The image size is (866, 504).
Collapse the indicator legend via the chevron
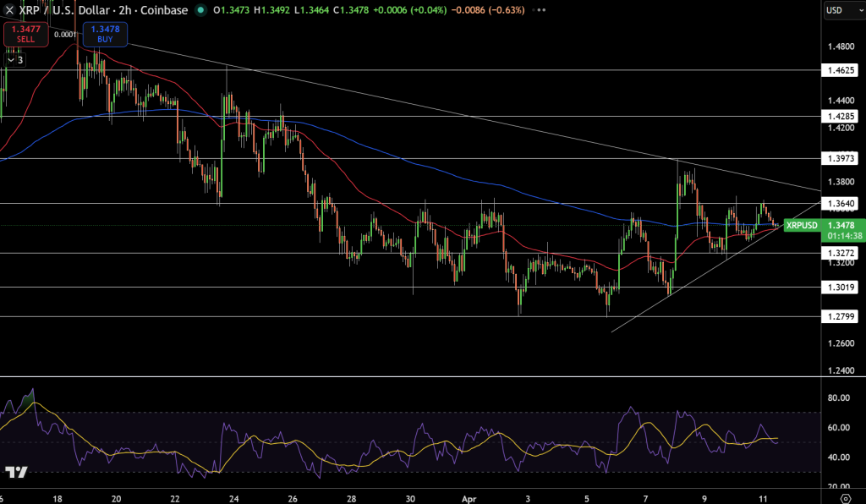[9, 60]
